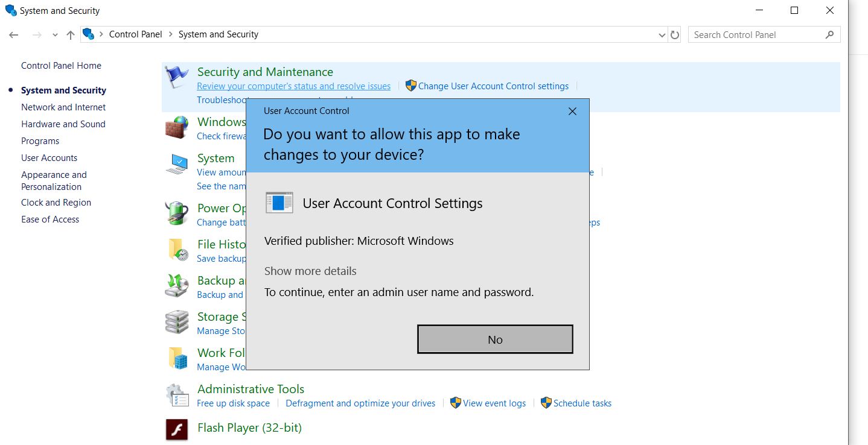Click No in the UAC dialog

[495, 339]
